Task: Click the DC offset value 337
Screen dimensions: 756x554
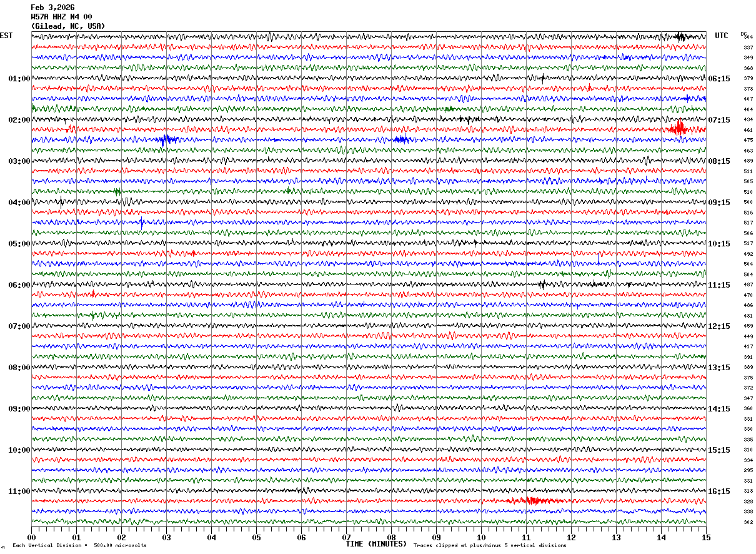Action: (x=749, y=48)
